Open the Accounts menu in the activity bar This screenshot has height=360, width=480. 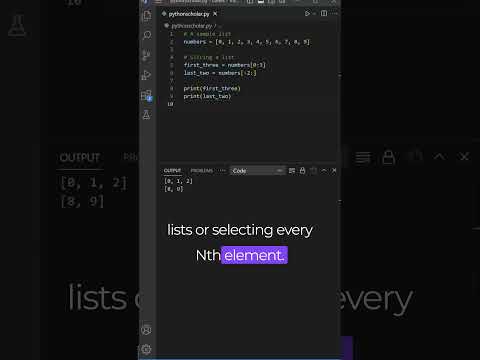click(x=146, y=330)
